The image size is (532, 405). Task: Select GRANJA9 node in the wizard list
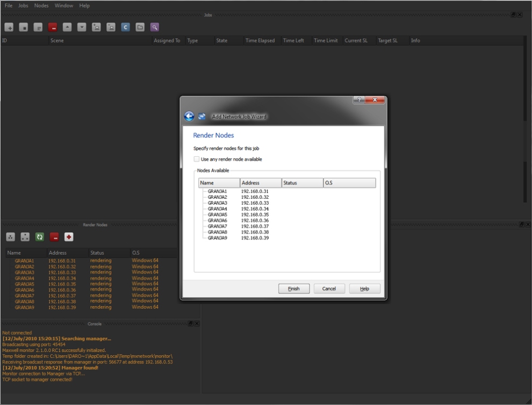217,237
